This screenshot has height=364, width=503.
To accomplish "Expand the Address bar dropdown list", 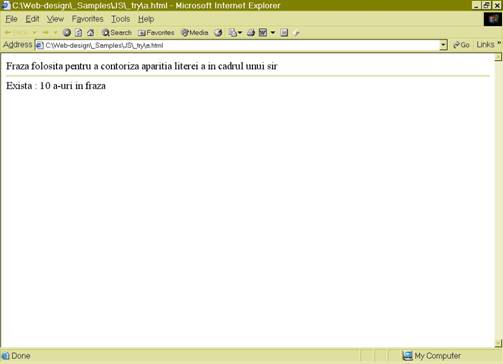I will [443, 45].
